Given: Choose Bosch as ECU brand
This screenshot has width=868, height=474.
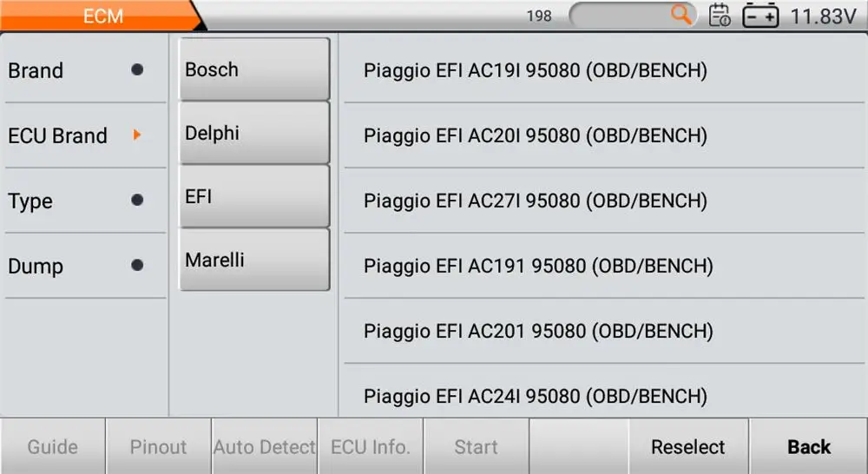Looking at the screenshot, I should pyautogui.click(x=254, y=69).
